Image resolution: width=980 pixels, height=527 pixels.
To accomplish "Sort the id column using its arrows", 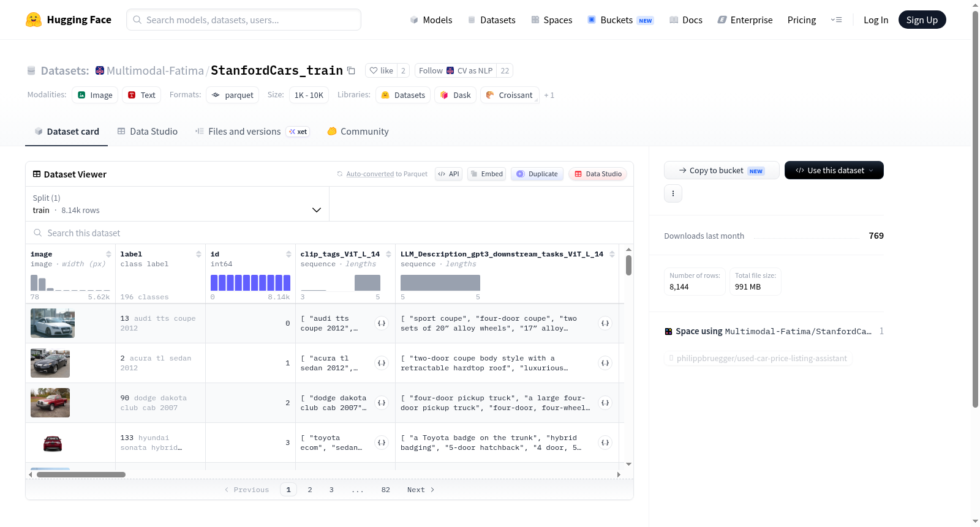I will coord(288,254).
